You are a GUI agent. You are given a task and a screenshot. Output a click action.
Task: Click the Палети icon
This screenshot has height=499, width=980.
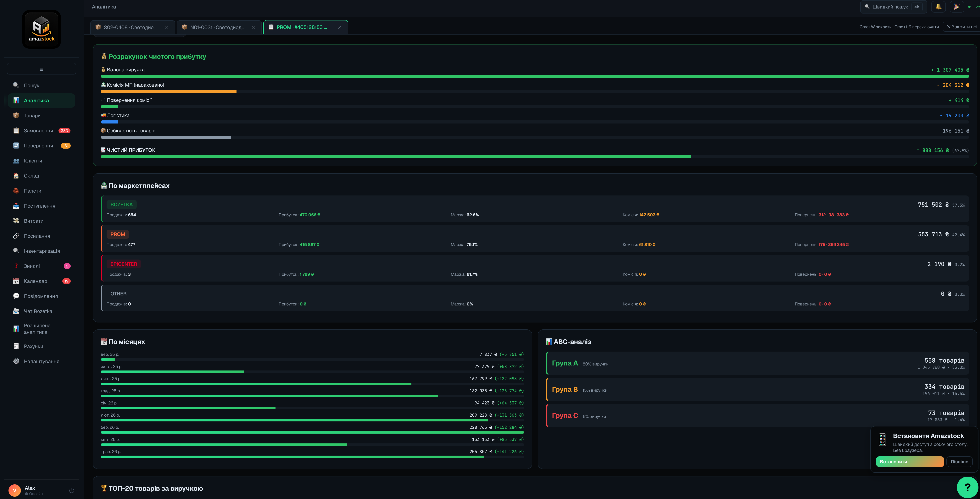click(16, 190)
